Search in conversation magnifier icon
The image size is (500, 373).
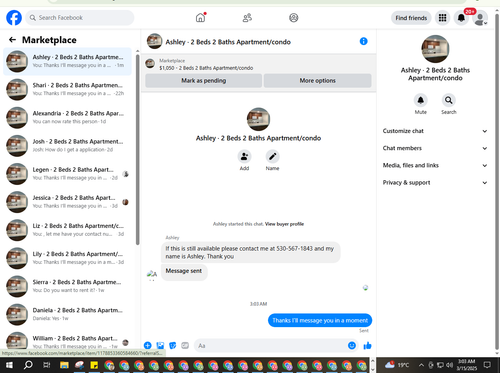449,100
